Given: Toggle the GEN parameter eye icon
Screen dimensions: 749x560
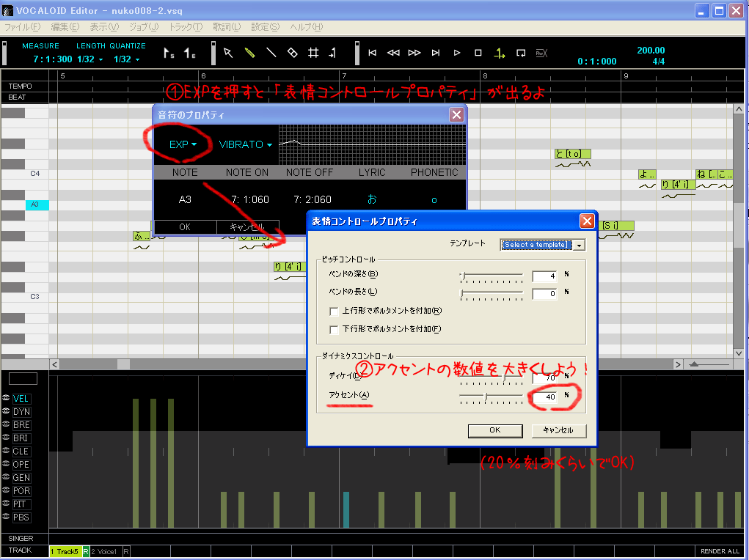Looking at the screenshot, I should tap(6, 477).
